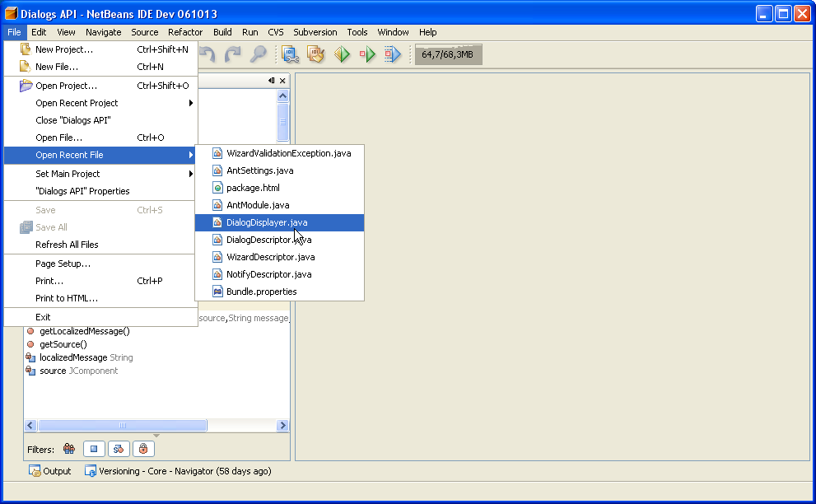Viewport: 816px width, 504px height.
Task: Click the Open Recent File menu entry
Action: 100,155
